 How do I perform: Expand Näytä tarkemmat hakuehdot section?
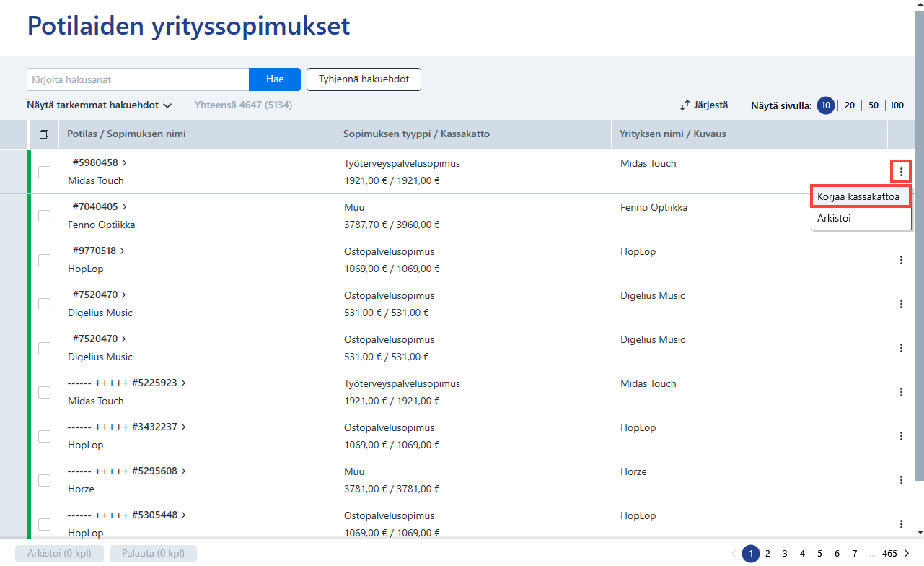[100, 105]
